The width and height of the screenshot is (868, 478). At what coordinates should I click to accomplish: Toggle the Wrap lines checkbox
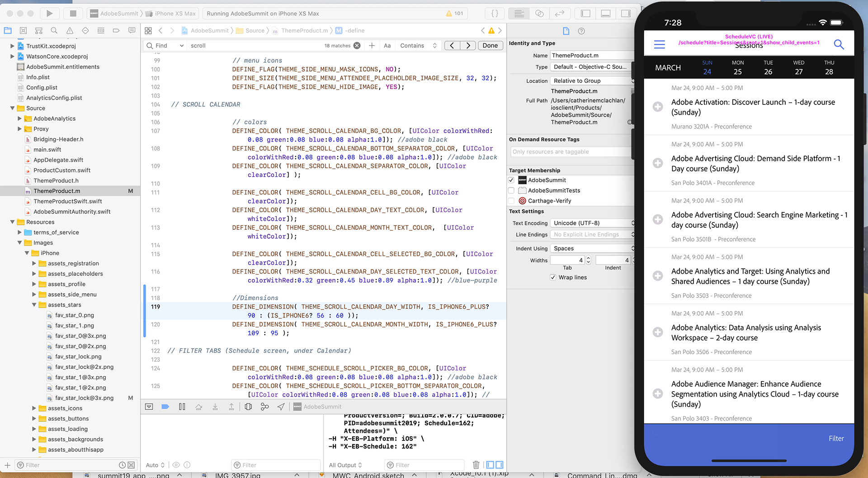click(553, 277)
